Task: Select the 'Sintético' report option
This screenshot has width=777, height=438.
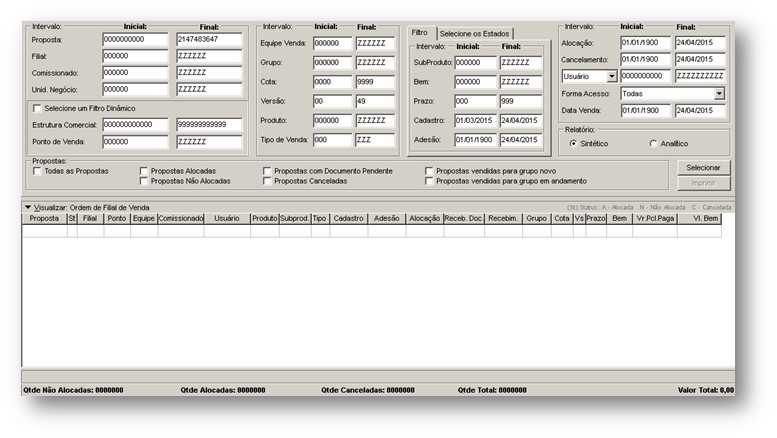Action: [573, 144]
